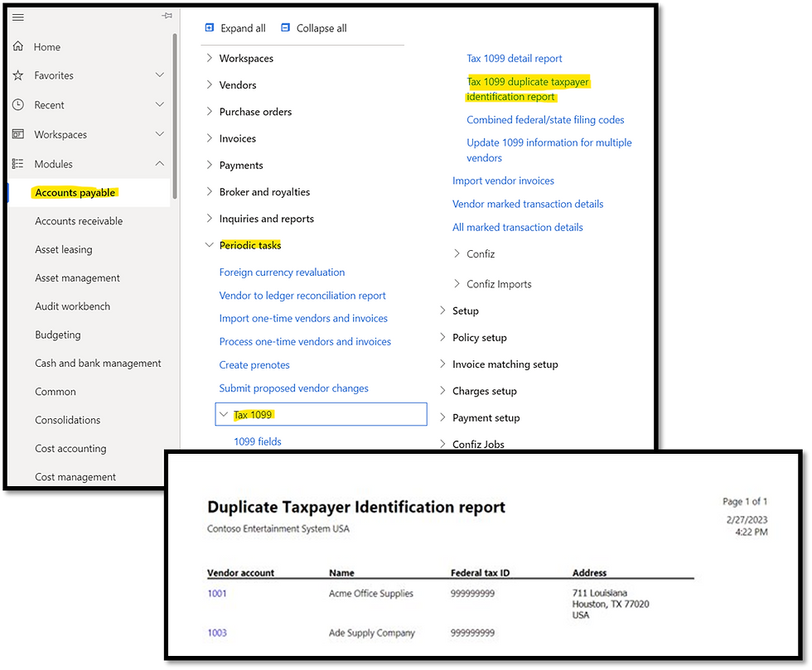The height and width of the screenshot is (670, 812).
Task: Expand the Vendors menu group
Action: (x=209, y=85)
